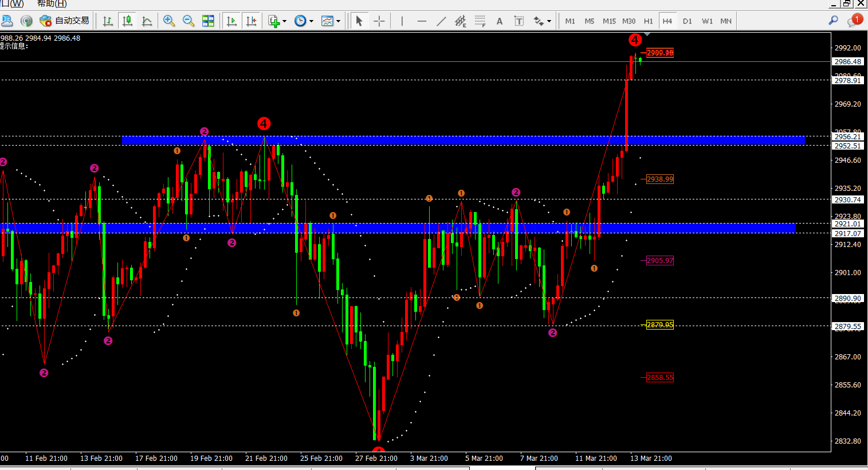Expand the templates dropdown arrow
Image resolution: width=868 pixels, height=470 pixels.
[x=339, y=21]
